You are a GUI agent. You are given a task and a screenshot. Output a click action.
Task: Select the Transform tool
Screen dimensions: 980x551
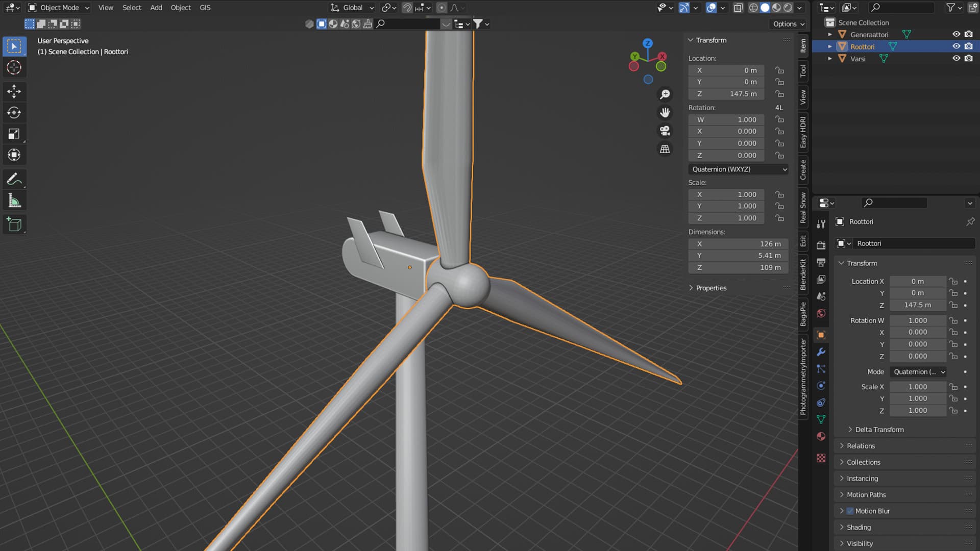coord(14,155)
